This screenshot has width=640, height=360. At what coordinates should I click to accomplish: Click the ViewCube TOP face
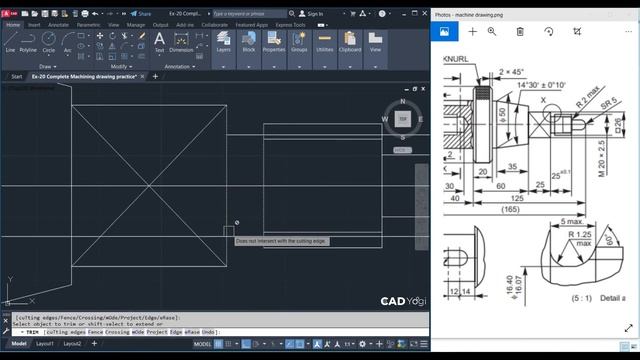click(403, 119)
